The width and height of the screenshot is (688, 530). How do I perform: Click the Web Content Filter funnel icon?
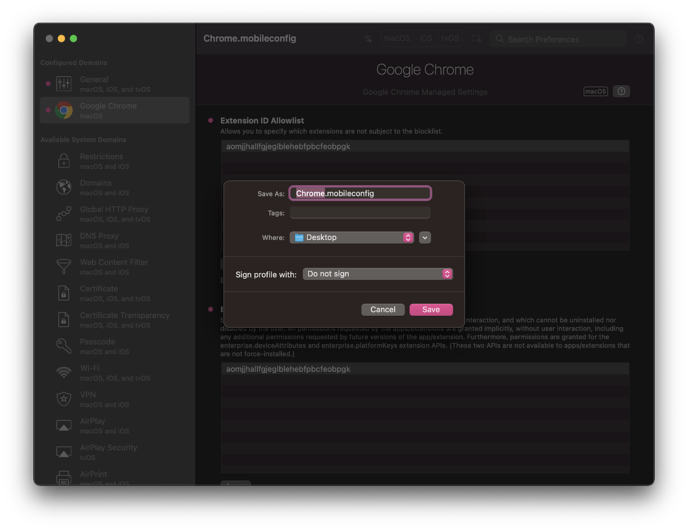[x=64, y=266]
